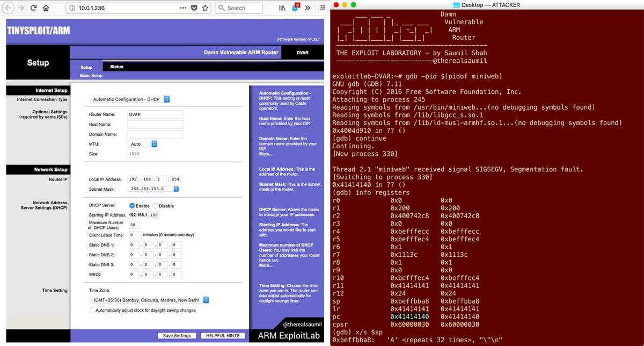This screenshot has height=346, width=644.
Task: Click the Desktop — ATTACKER terminal title
Action: pos(491,5)
